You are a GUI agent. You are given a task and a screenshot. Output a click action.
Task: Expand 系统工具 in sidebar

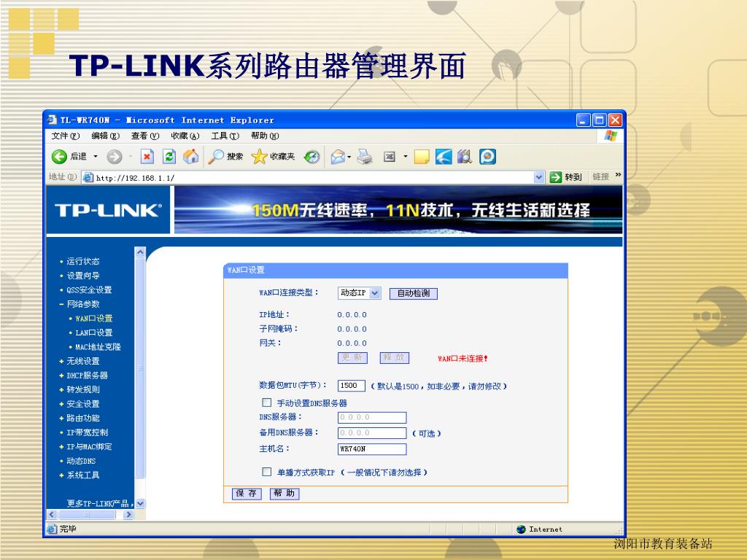(83, 475)
